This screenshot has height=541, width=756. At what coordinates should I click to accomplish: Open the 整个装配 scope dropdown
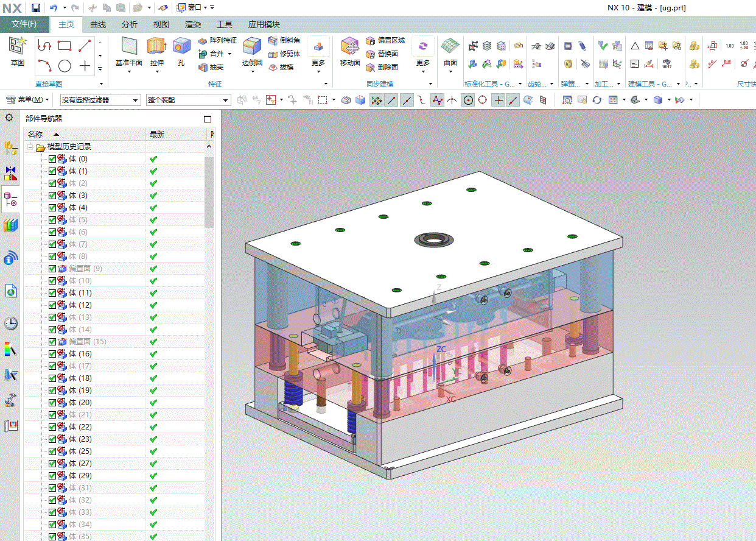pyautogui.click(x=189, y=100)
